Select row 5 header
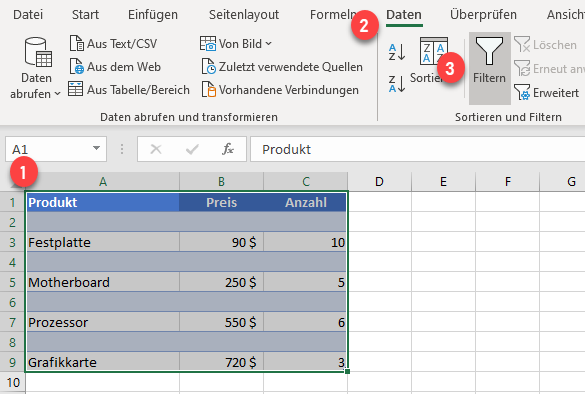This screenshot has height=394, width=585. (12, 282)
